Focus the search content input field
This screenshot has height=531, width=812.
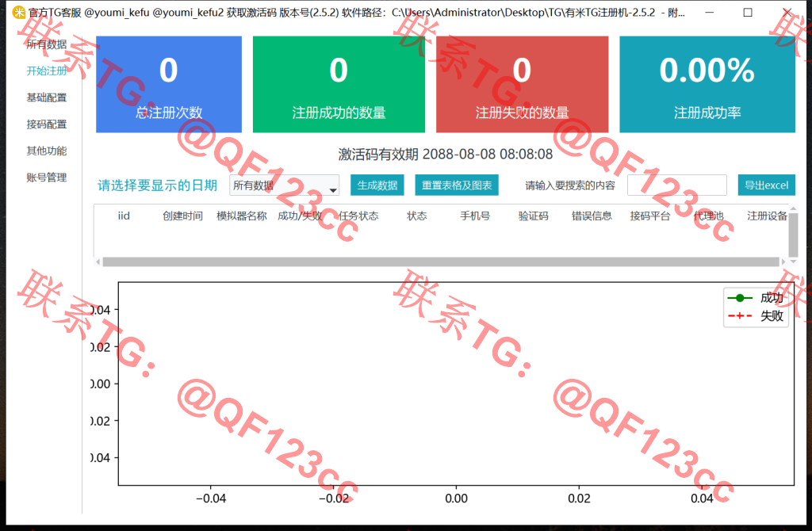pyautogui.click(x=677, y=185)
